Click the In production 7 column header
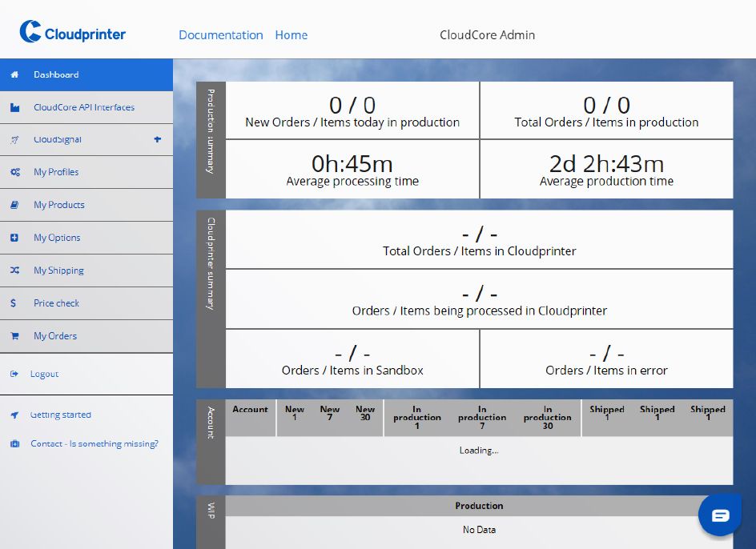This screenshot has height=549, width=756. tap(482, 418)
